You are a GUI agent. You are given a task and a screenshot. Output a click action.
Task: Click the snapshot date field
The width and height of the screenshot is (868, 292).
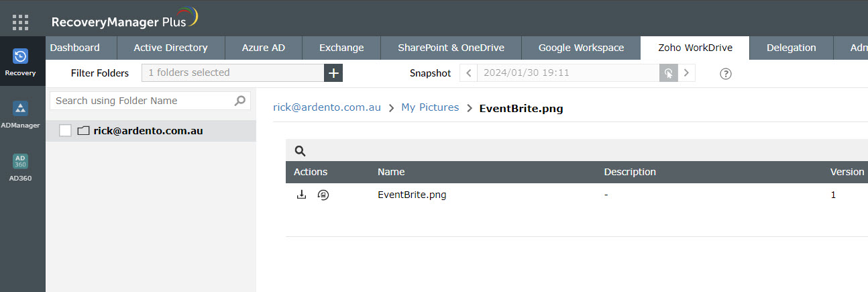(568, 73)
